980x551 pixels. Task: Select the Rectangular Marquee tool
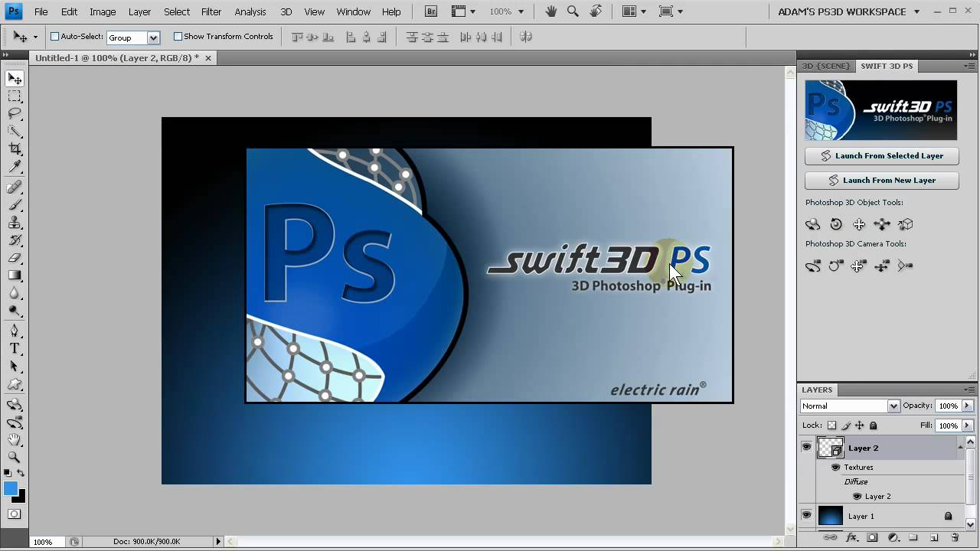pos(15,96)
